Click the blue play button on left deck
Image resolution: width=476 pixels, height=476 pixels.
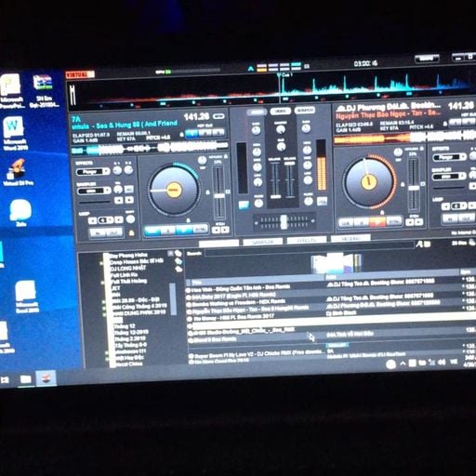click(x=184, y=230)
